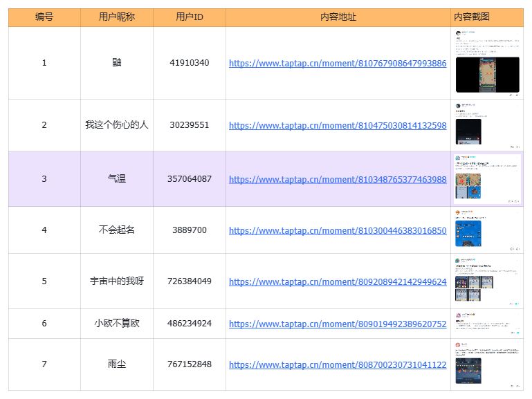The height and width of the screenshot is (399, 532).
Task: Open the taptap link ending in 463988
Action: click(338, 179)
